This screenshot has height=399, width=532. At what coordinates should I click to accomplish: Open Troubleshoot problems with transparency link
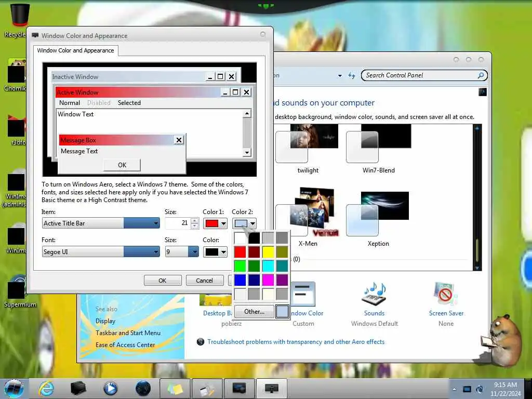pos(296,342)
